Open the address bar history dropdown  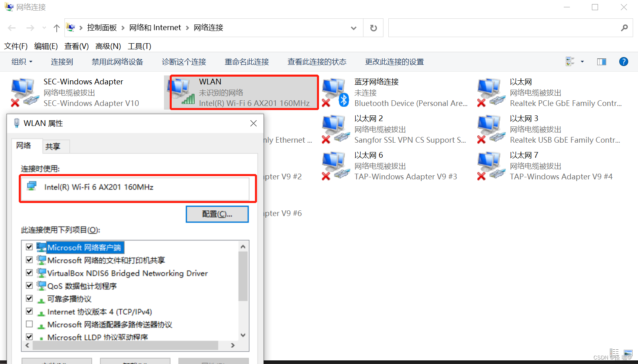pos(353,28)
